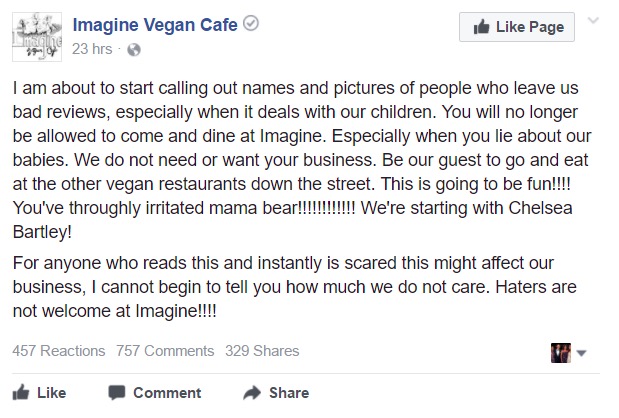Image resolution: width=619 pixels, height=418 pixels.
Task: Open the dropdown arrow beside the small avatar
Action: pyautogui.click(x=581, y=352)
